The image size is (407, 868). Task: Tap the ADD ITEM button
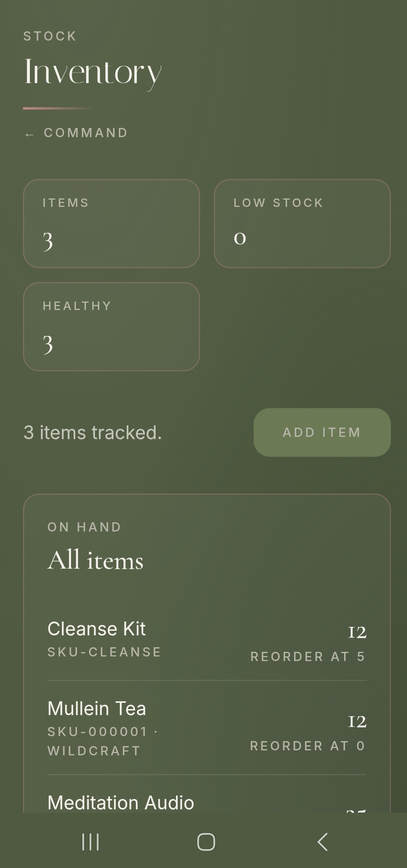(321, 432)
